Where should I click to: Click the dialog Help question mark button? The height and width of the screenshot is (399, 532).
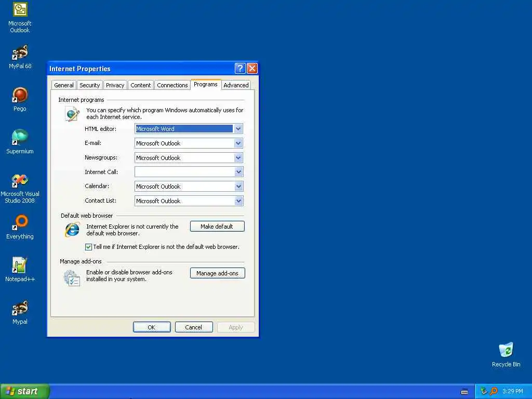pyautogui.click(x=240, y=69)
